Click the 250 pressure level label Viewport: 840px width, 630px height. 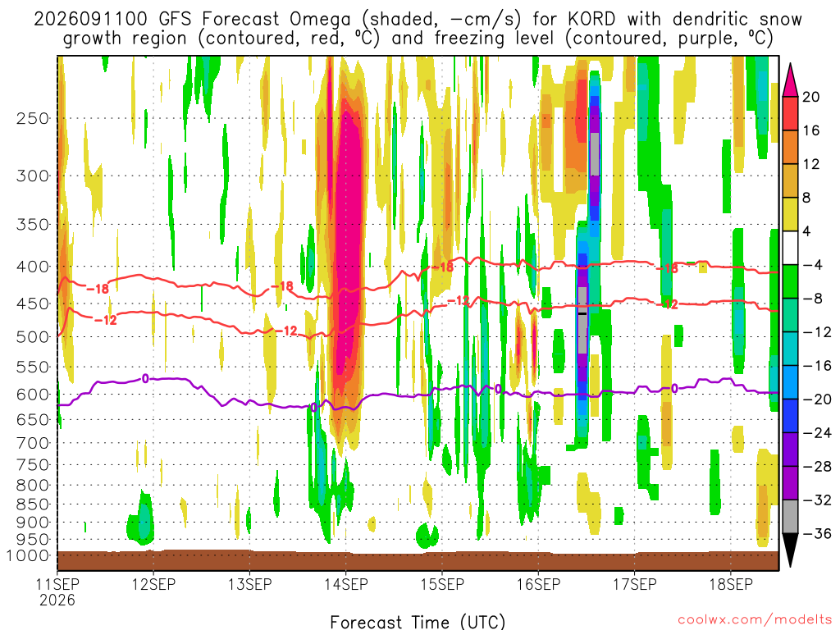tap(33, 118)
